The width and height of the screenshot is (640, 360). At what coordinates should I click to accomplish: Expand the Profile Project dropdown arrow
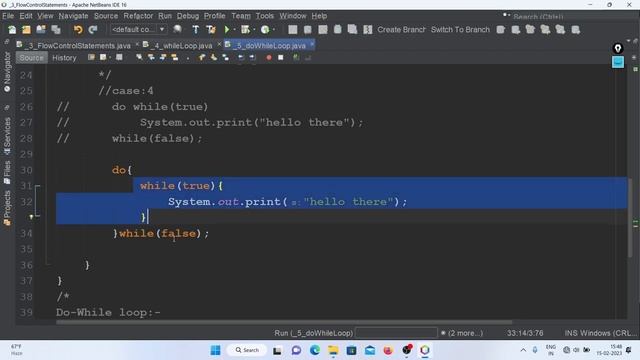click(273, 29)
